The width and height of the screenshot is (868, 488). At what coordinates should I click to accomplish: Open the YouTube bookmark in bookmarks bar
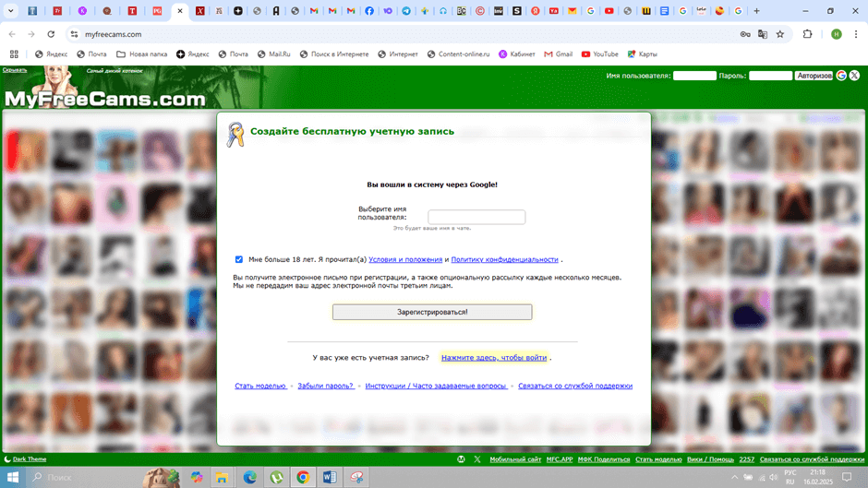[599, 54]
